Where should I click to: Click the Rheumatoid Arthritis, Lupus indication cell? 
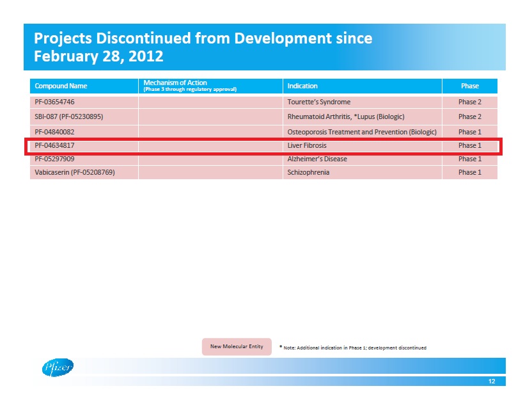click(346, 116)
